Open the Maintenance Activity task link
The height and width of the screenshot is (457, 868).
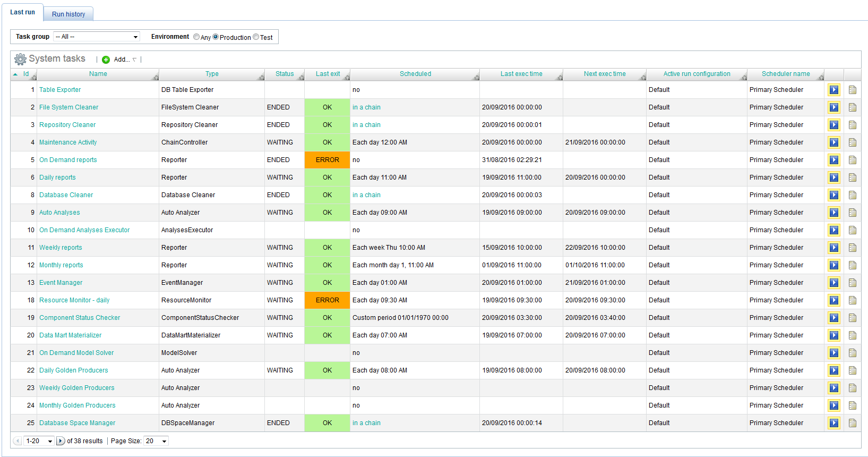(68, 142)
